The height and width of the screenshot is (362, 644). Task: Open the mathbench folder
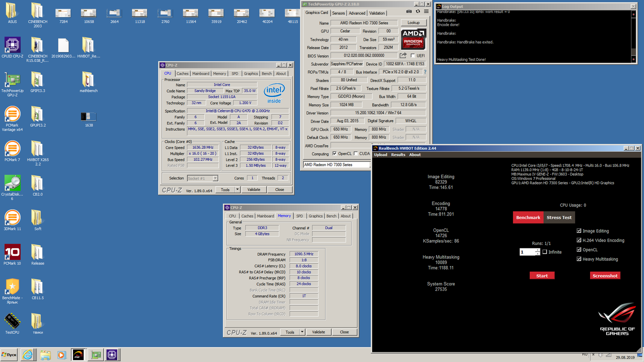[89, 82]
